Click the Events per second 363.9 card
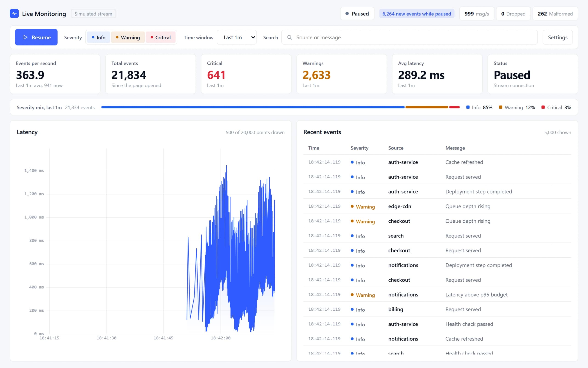Screen dimensions: 588x368 pos(55,74)
